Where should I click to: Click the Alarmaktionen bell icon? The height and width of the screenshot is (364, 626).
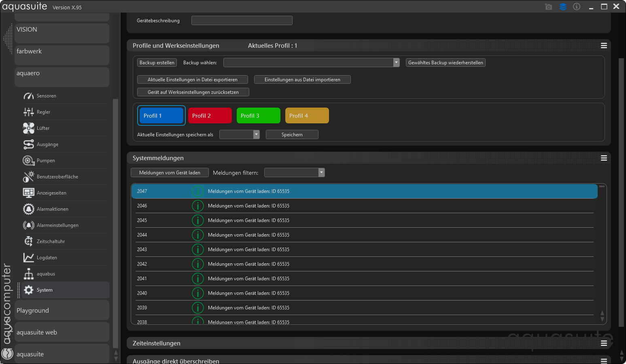click(28, 209)
